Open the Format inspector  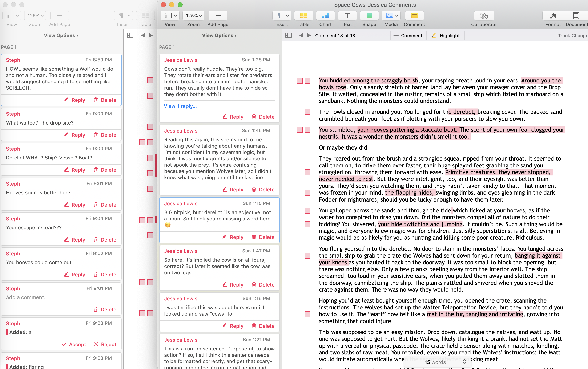tap(553, 16)
